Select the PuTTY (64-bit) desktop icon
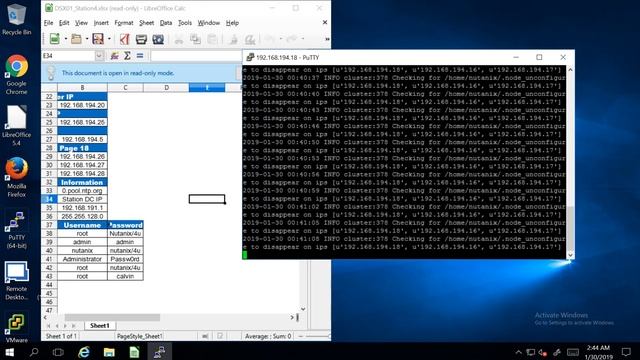Image resolution: width=640 pixels, height=360 pixels. [17, 230]
